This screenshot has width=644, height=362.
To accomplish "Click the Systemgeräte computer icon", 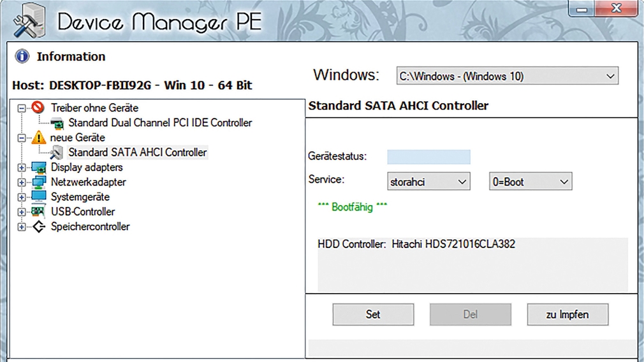I will (38, 197).
